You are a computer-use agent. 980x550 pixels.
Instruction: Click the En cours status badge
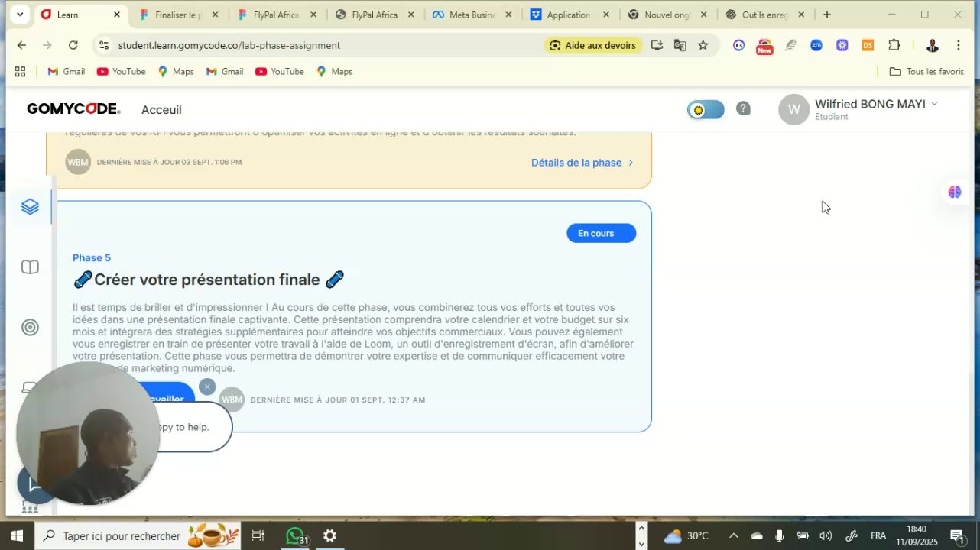coord(601,233)
